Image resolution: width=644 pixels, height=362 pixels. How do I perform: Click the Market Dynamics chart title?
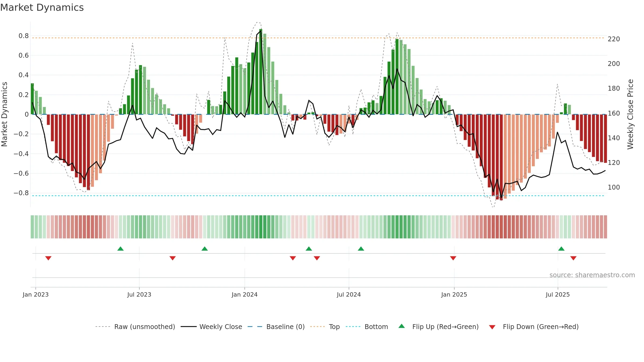[42, 8]
